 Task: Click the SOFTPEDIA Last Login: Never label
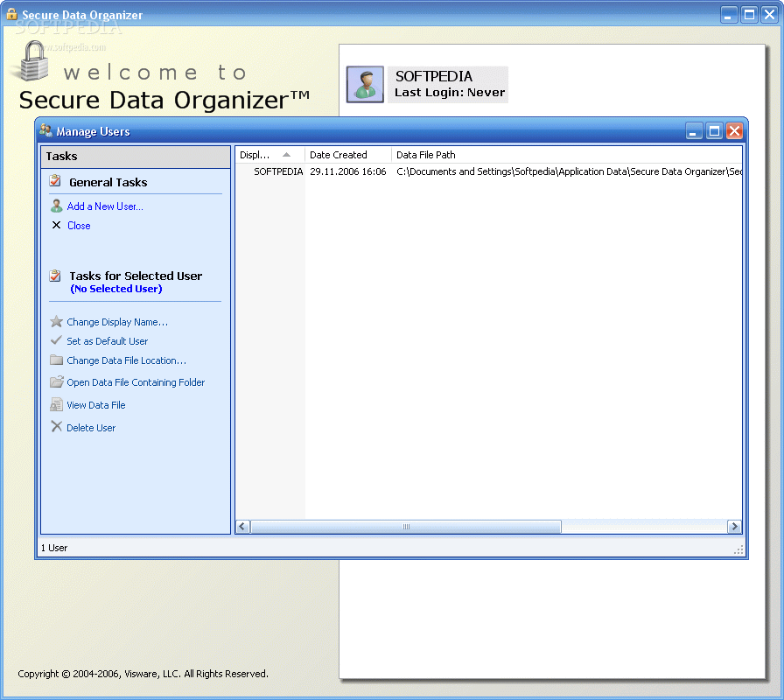449,85
